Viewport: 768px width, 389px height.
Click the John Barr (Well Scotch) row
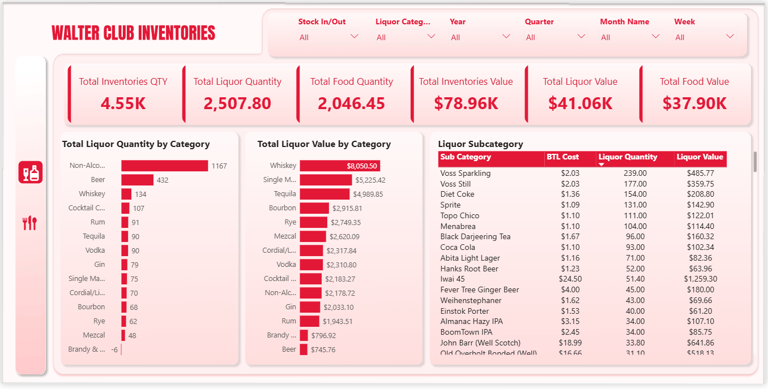(582, 343)
